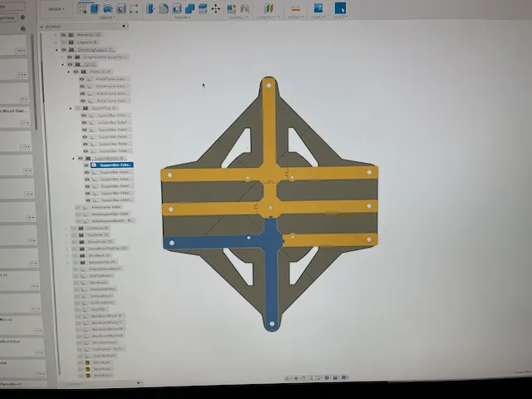This screenshot has width=532, height=399.
Task: Open the SELECT menu
Action: click(340, 17)
